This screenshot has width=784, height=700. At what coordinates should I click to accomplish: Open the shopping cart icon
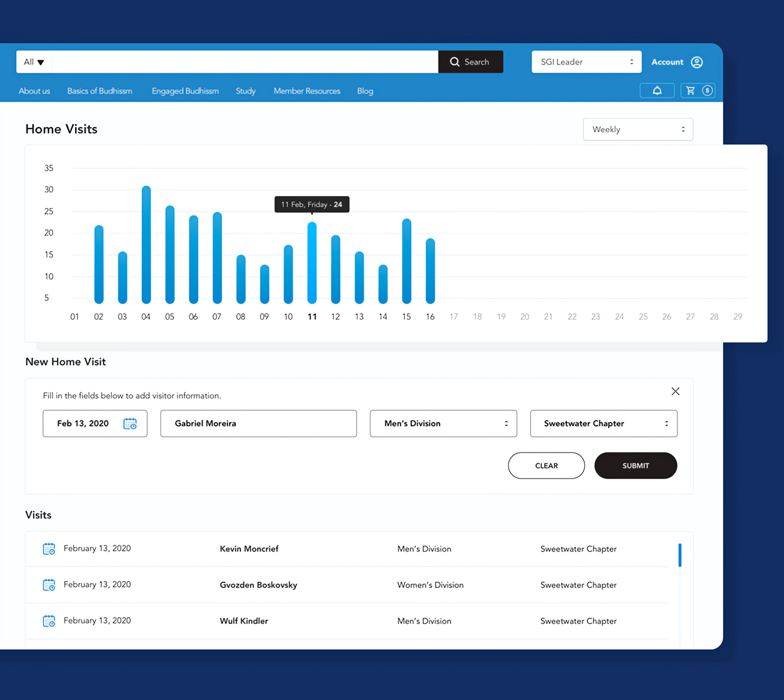point(691,91)
